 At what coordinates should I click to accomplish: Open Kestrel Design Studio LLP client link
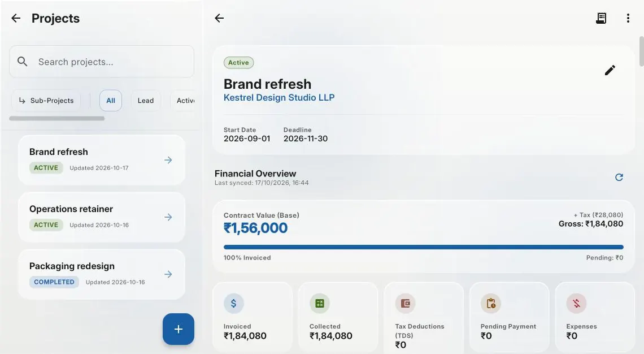click(x=279, y=97)
